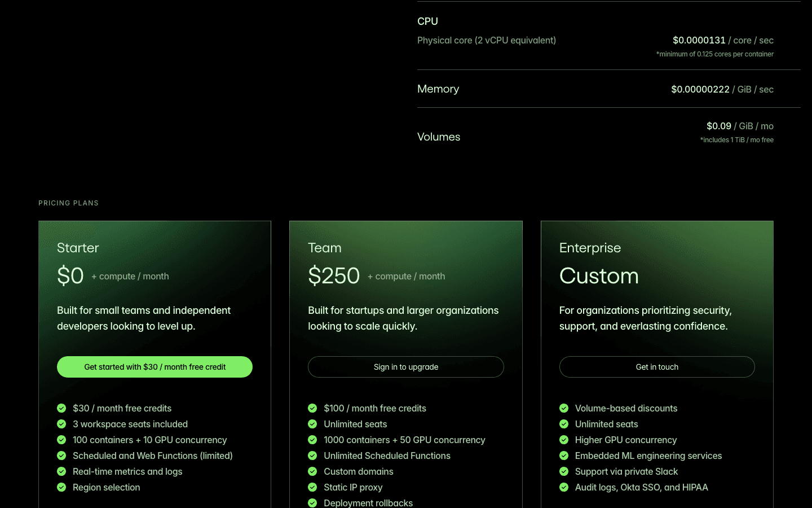Viewport: 812px width, 508px height.
Task: Click the CPU pricing heading
Action: [427, 21]
